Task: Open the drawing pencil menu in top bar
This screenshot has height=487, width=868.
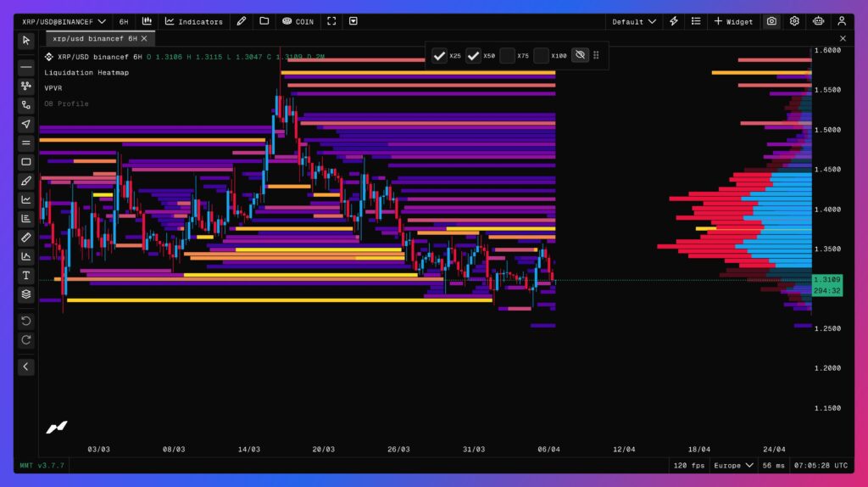Action: pyautogui.click(x=242, y=21)
